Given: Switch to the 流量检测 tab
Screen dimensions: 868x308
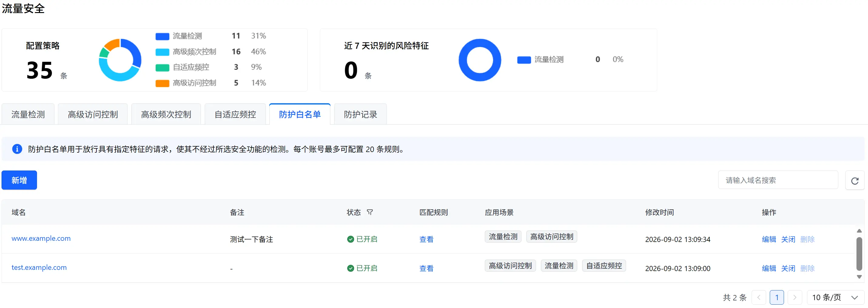Looking at the screenshot, I should [28, 114].
